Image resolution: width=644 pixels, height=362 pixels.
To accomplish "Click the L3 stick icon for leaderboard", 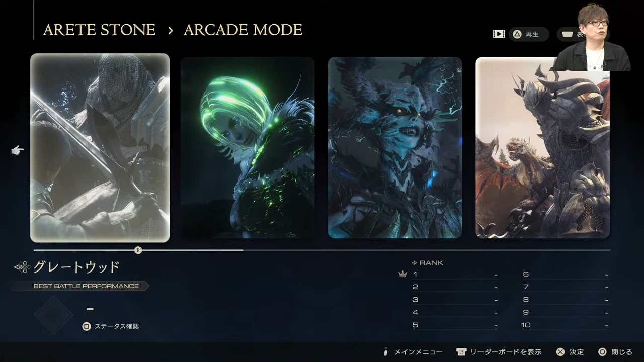I will tap(461, 352).
